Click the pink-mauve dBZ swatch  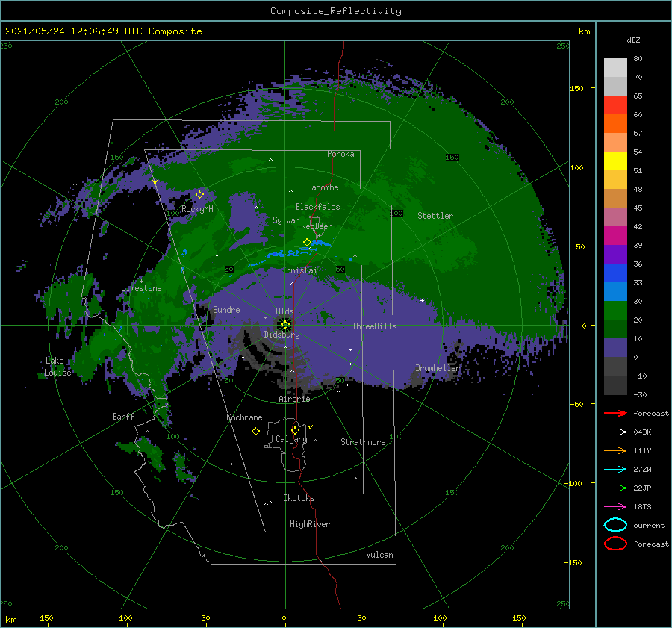[x=615, y=217]
